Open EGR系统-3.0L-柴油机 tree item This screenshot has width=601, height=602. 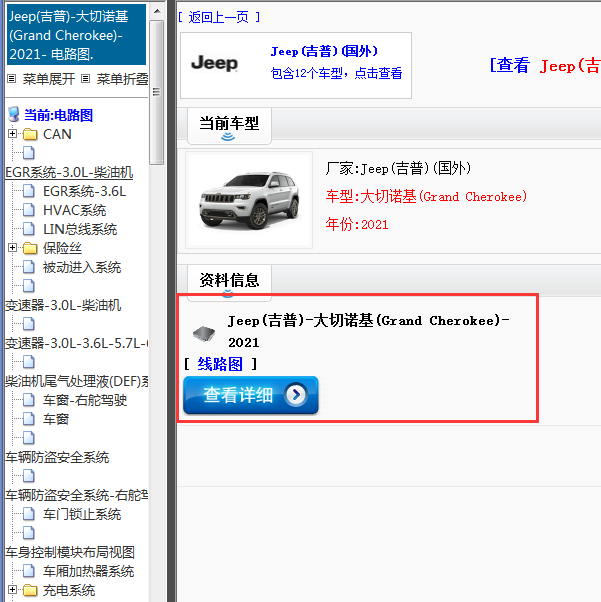pyautogui.click(x=69, y=172)
